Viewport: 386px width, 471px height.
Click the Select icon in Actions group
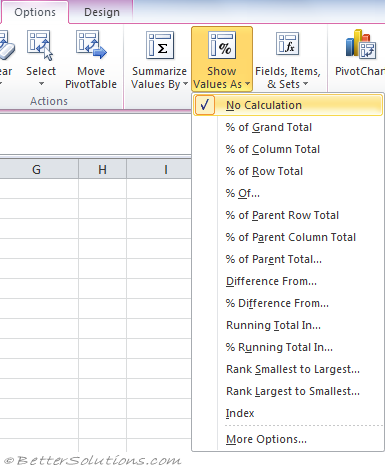click(40, 45)
